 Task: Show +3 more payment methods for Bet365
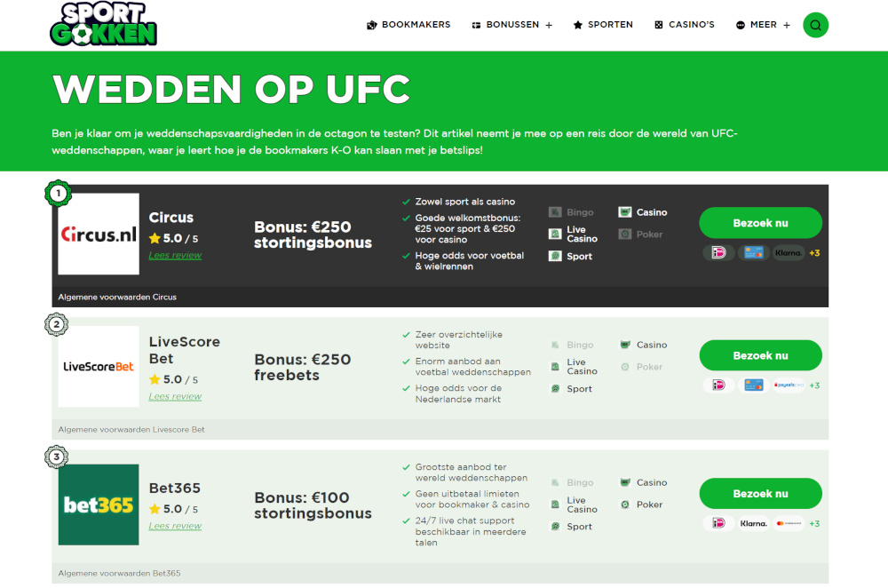point(814,523)
